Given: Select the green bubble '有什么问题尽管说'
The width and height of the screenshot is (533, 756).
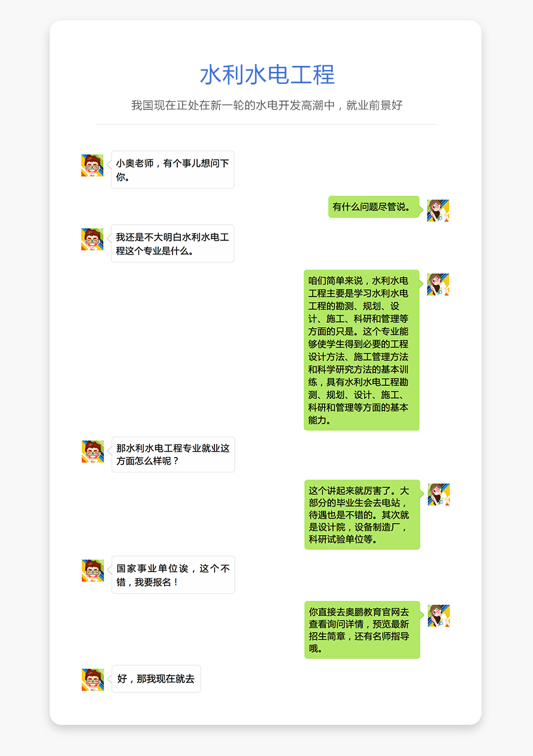Looking at the screenshot, I should click(x=374, y=207).
